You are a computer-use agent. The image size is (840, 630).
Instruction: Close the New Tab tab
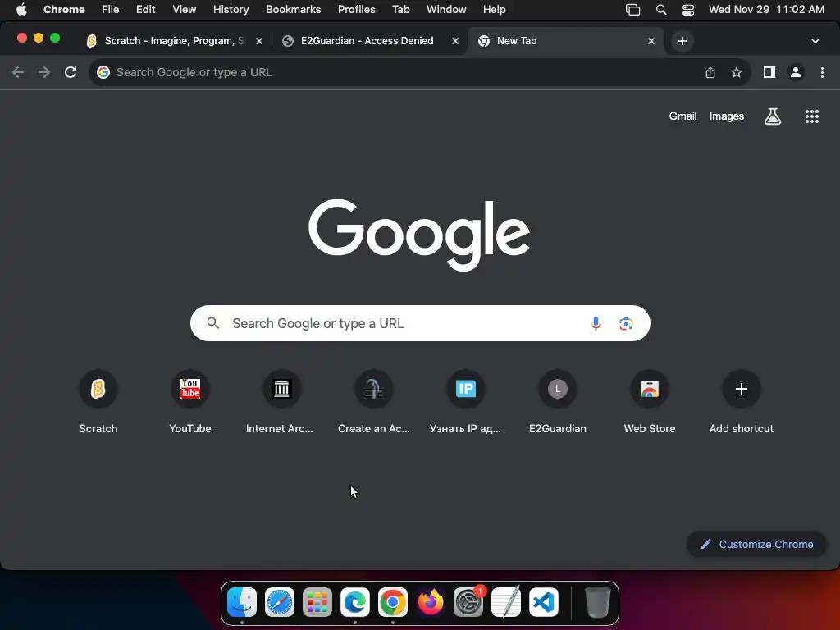click(651, 41)
